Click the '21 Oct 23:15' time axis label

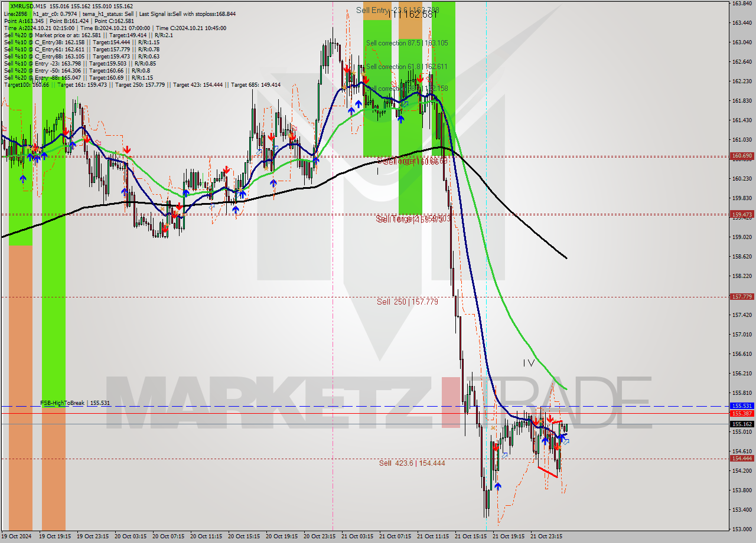click(546, 537)
